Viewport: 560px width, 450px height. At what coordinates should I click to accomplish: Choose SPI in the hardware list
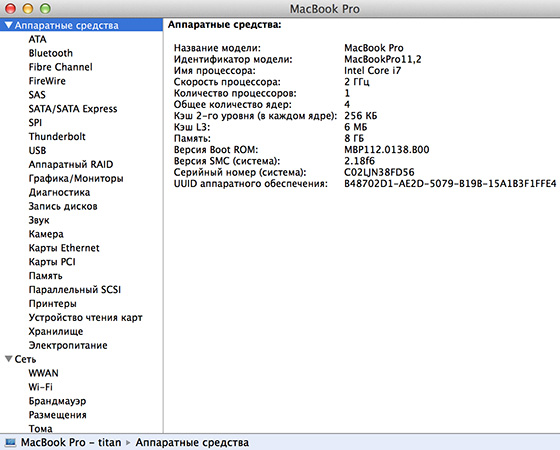(35, 122)
